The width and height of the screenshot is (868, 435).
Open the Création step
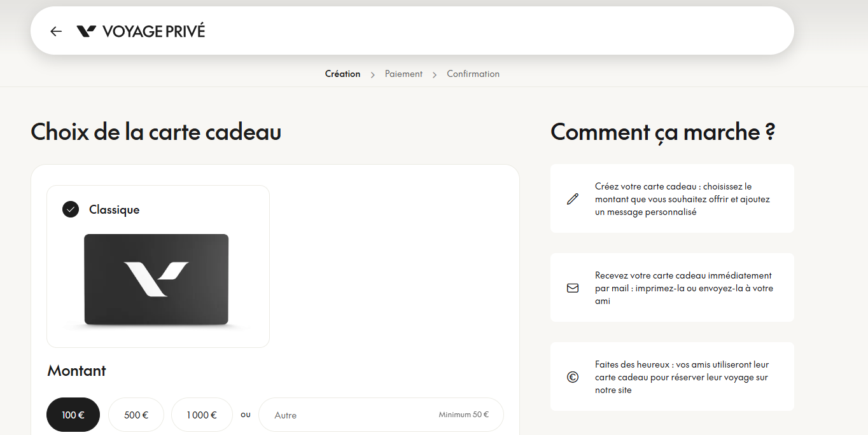tap(342, 74)
